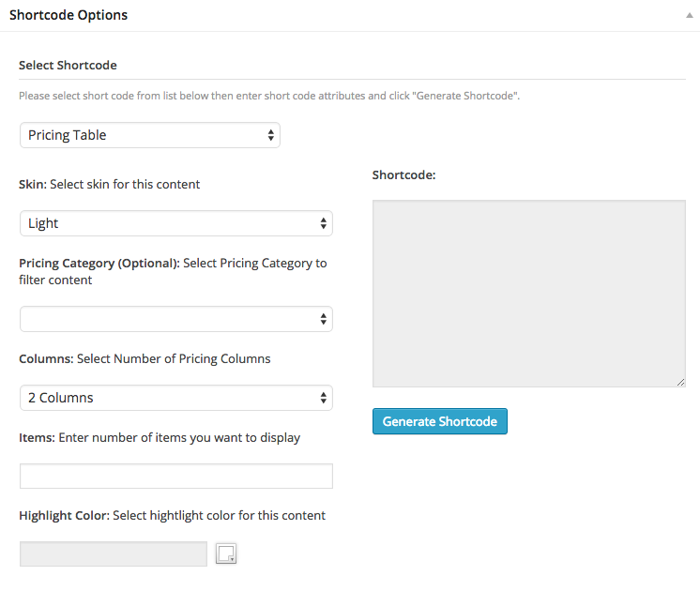Screen dimensions: 700x591
Task: Click the Shortcode label above textarea
Action: (403, 174)
